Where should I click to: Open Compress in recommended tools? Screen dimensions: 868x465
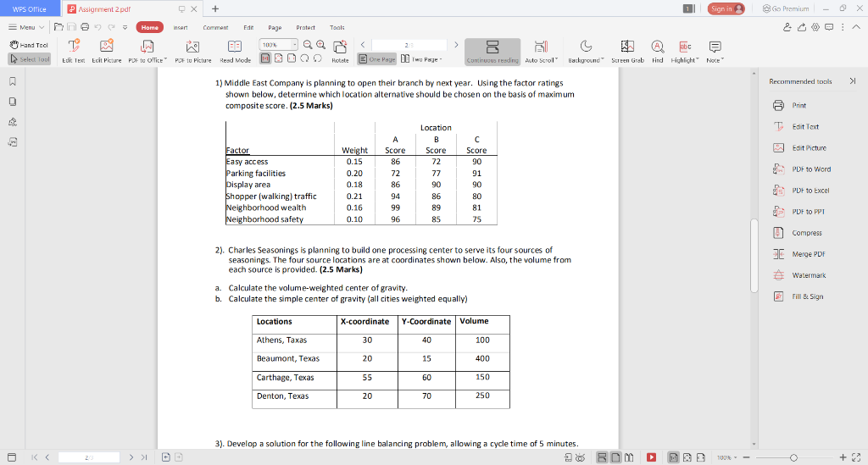797,233
